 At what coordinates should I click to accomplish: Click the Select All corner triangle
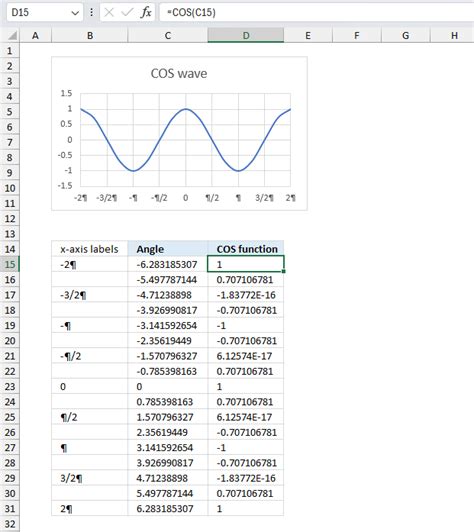(x=12, y=35)
